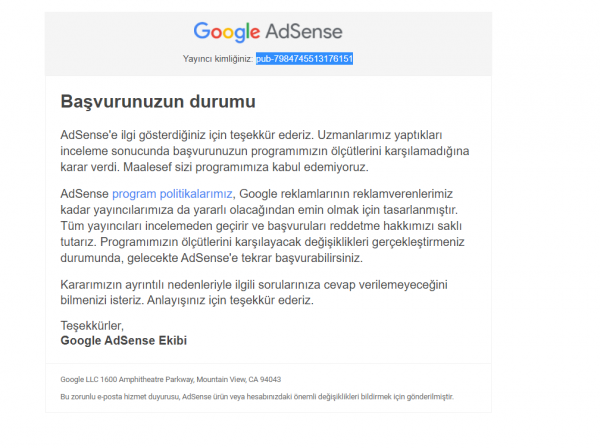Click the Google LLC address line
This screenshot has height=448, width=600.
point(171,380)
